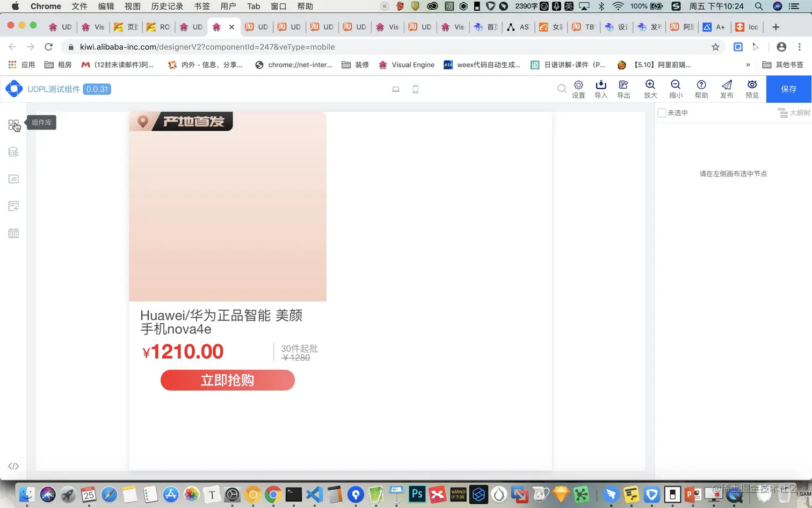Viewport: 812px width, 508px height.
Task: Toggle the 未选中 checkbox
Action: tap(662, 113)
